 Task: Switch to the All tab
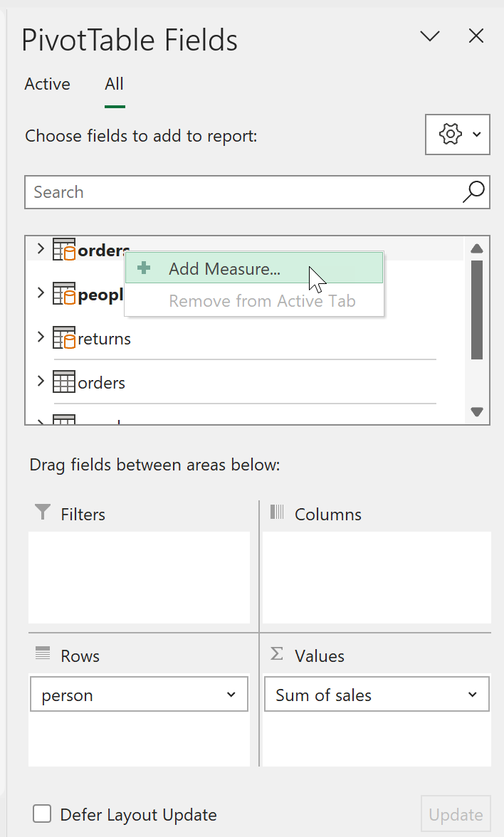pos(114,84)
